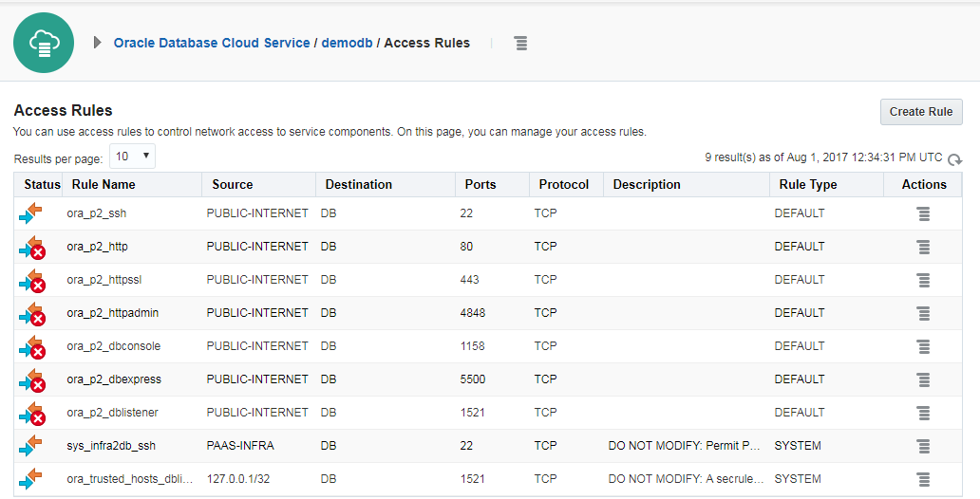
Task: Open the Results per page dropdown
Action: tap(133, 156)
